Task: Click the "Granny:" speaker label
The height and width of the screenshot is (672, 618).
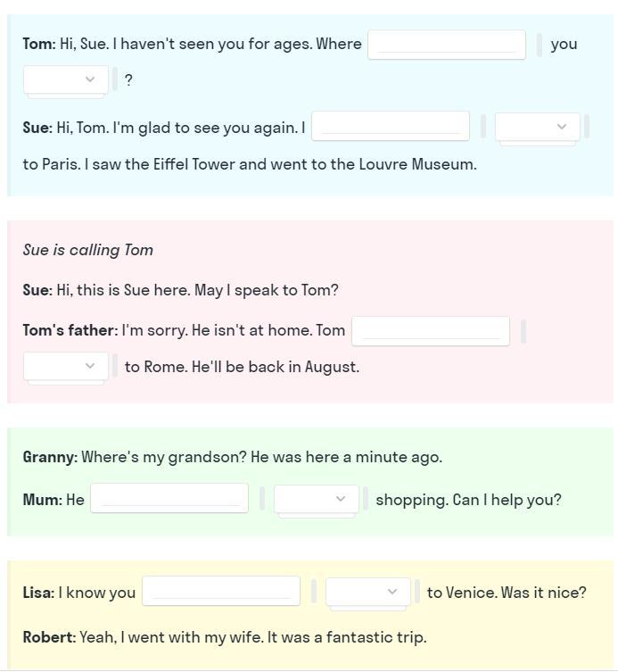Action: point(50,458)
